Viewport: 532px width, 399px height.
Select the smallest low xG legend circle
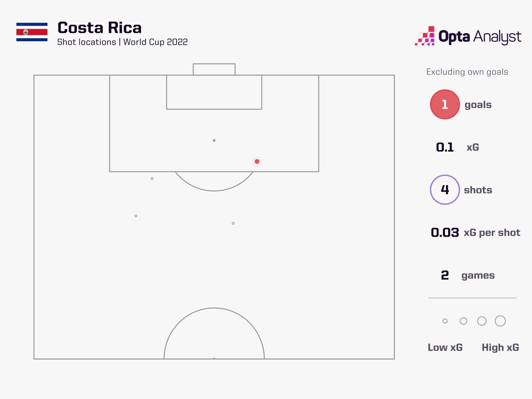[x=445, y=321]
